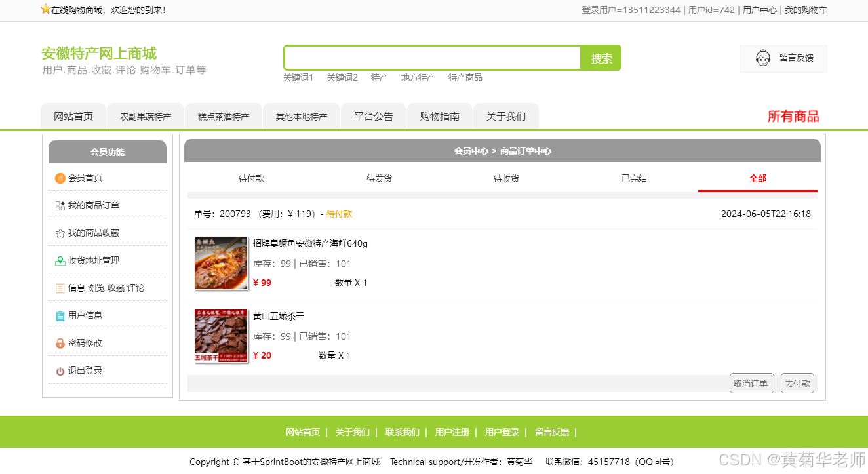Click the 退出登录 power icon
This screenshot has width=868, height=474.
60,371
